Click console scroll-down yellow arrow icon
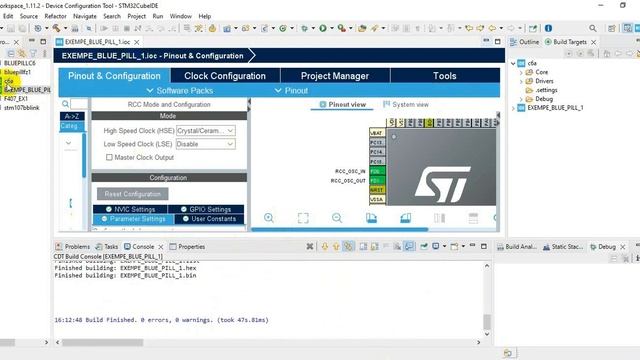 325,246
